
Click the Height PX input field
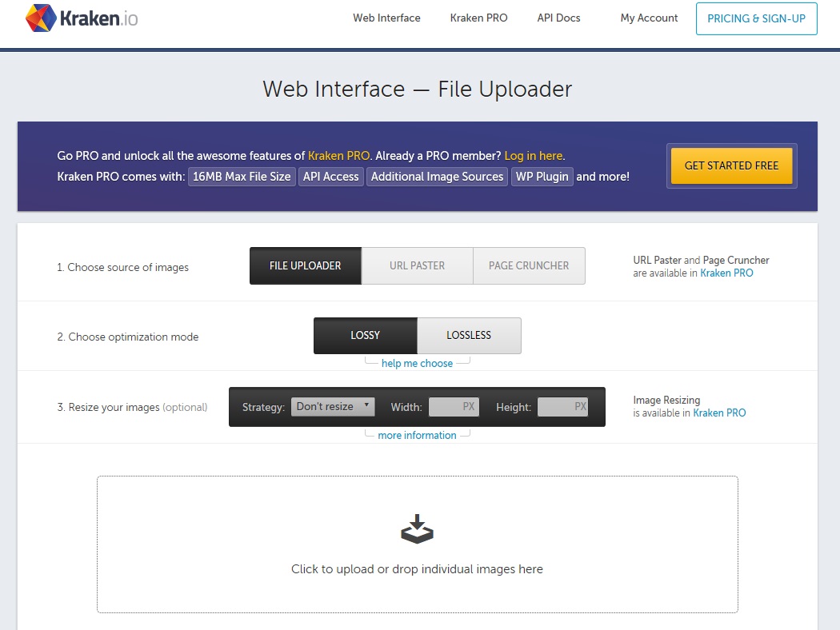(x=562, y=407)
